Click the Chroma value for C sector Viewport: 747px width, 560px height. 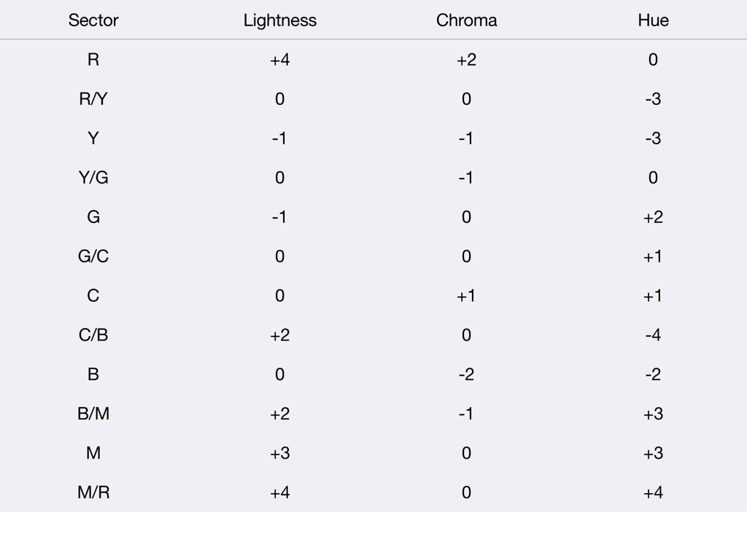click(466, 296)
